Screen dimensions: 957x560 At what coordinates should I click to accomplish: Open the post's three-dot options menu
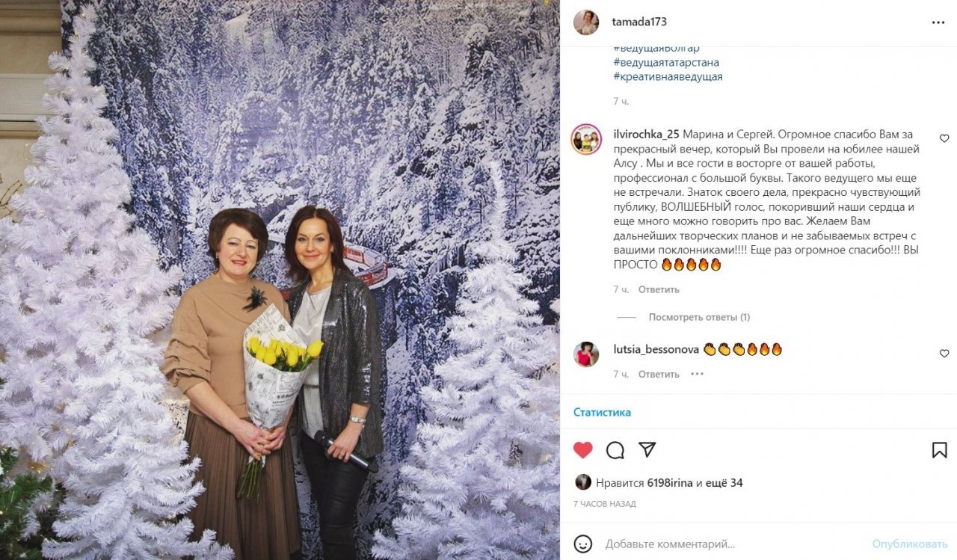coord(938,22)
